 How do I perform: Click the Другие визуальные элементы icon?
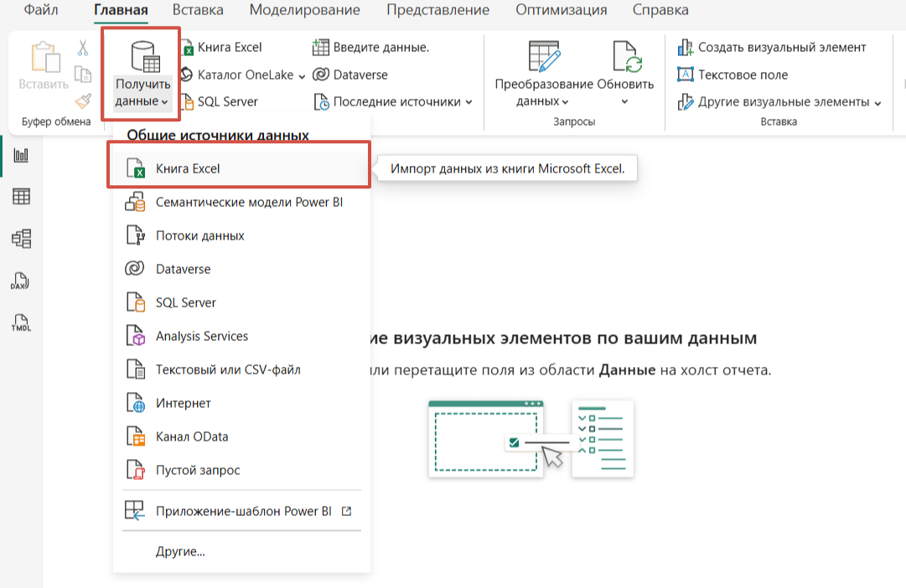click(686, 102)
